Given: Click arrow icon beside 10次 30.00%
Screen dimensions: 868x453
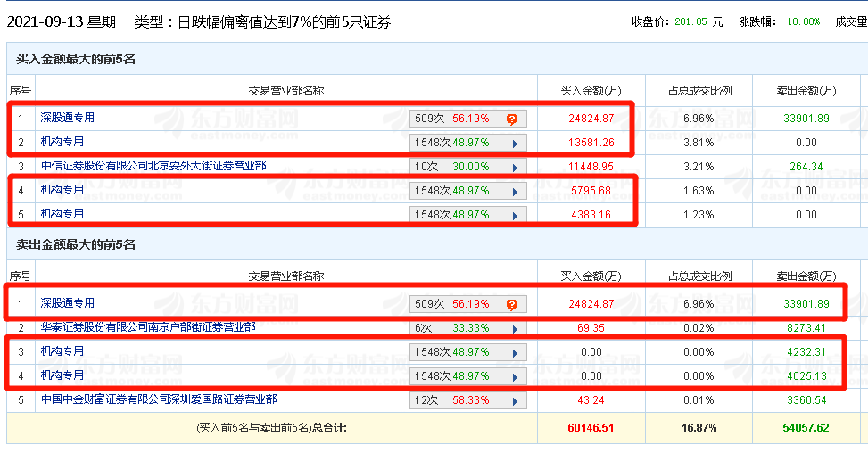Looking at the screenshot, I should point(514,167).
